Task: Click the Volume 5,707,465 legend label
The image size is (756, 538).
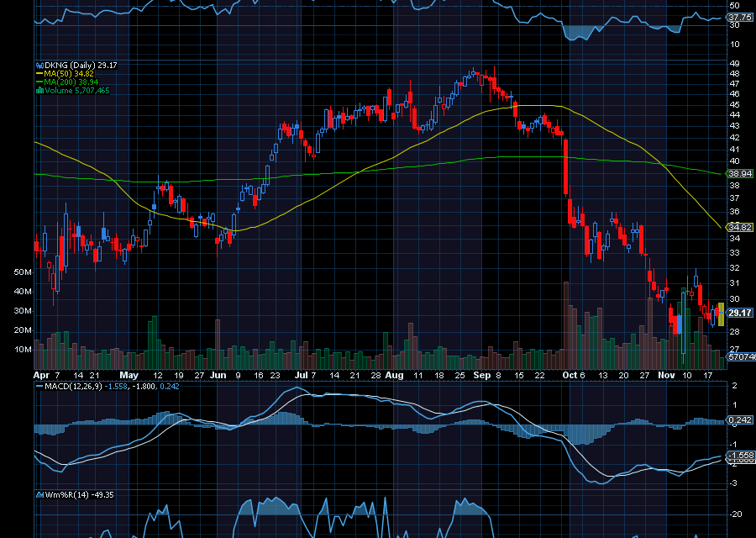Action: tap(76, 92)
